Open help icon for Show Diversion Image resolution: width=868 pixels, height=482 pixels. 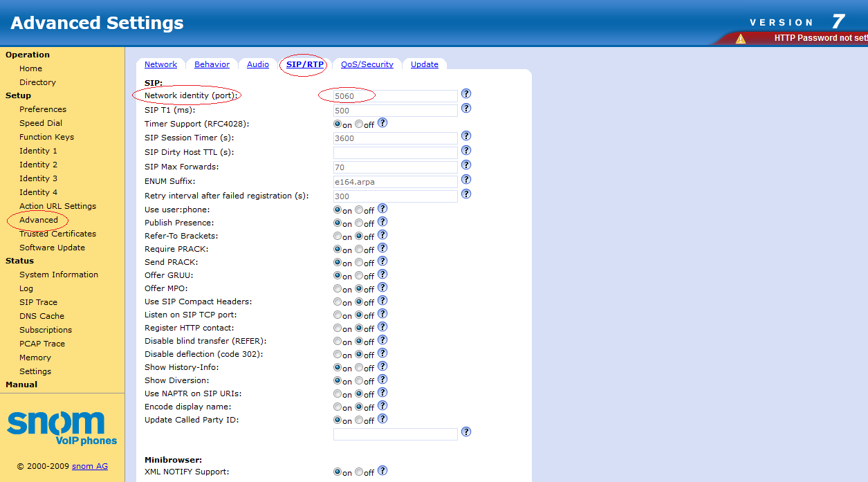click(x=382, y=380)
